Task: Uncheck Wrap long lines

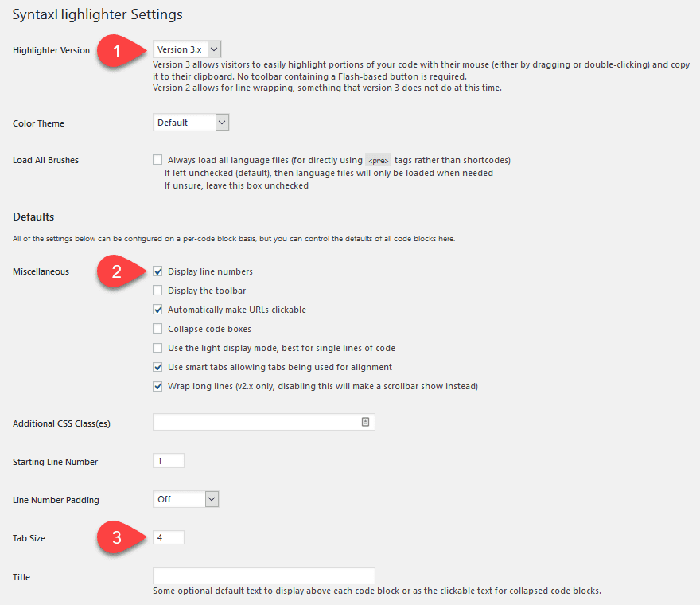Action: click(157, 386)
